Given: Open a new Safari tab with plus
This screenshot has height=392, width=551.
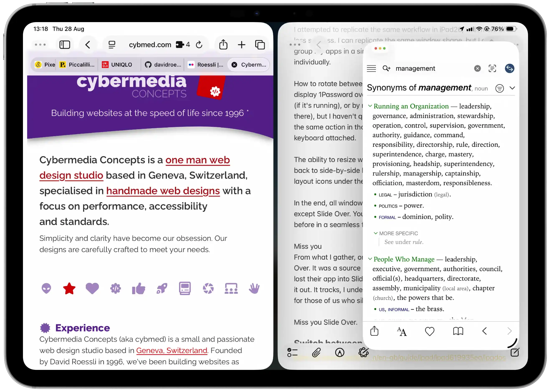Looking at the screenshot, I should point(241,45).
